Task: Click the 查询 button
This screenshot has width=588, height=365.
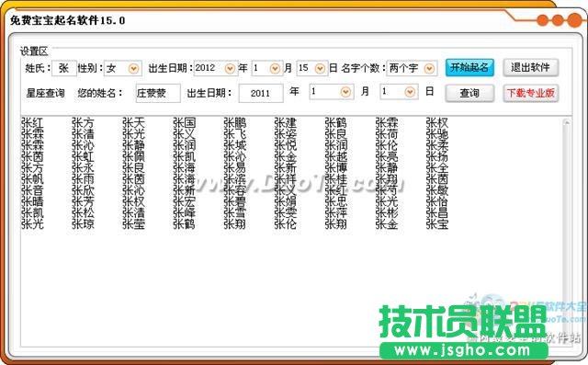Action: coord(469,93)
